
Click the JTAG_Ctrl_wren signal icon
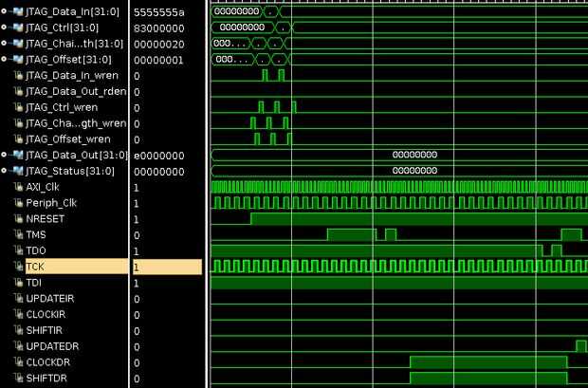18,107
